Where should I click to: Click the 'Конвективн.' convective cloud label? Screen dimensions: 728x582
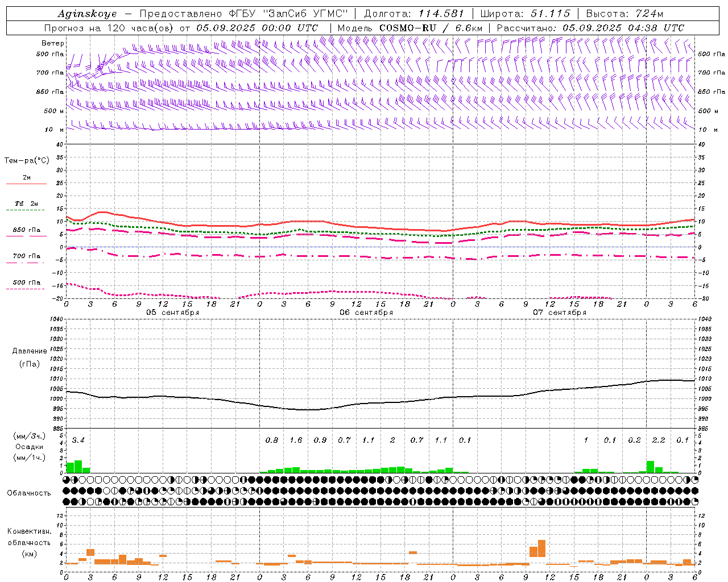[x=29, y=531]
